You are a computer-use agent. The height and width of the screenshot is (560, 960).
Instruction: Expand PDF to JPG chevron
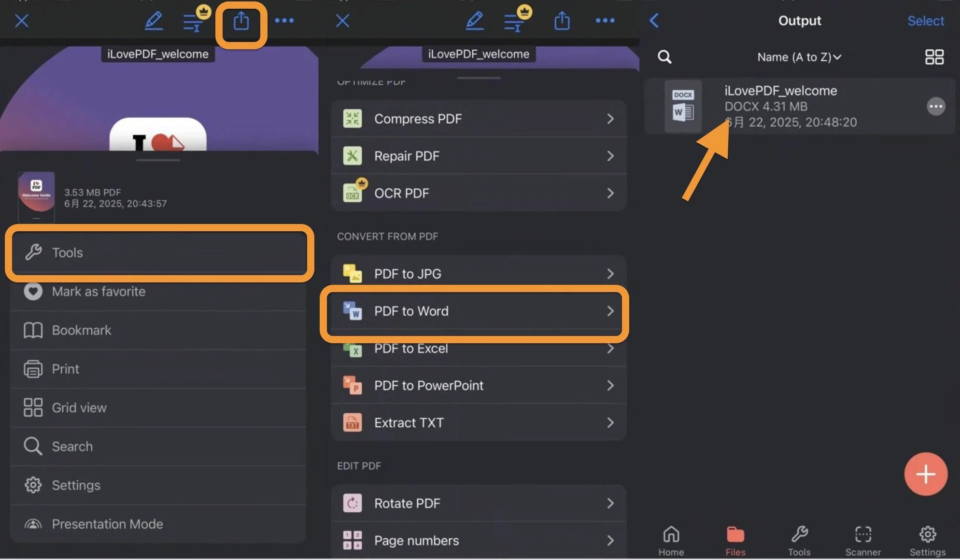[610, 274]
